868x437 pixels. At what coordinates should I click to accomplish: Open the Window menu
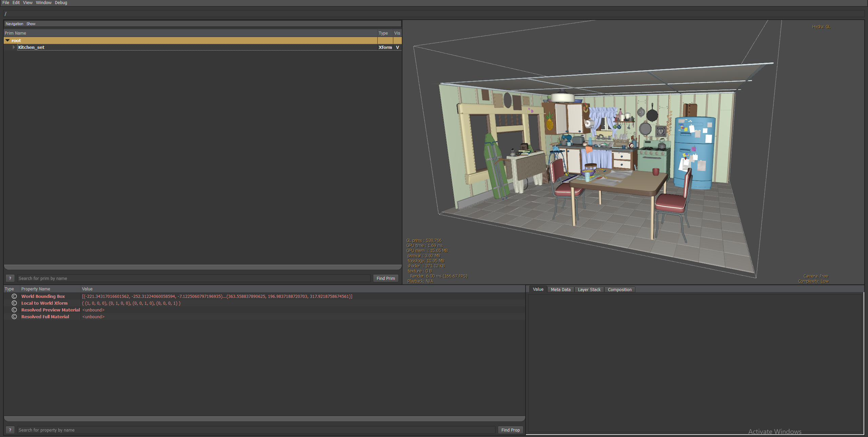coord(44,3)
